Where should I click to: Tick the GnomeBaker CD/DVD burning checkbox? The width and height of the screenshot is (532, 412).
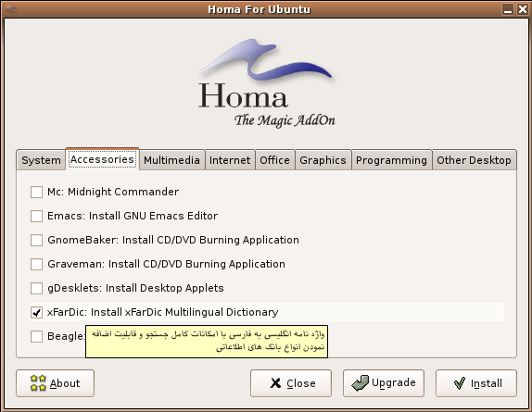click(x=36, y=240)
